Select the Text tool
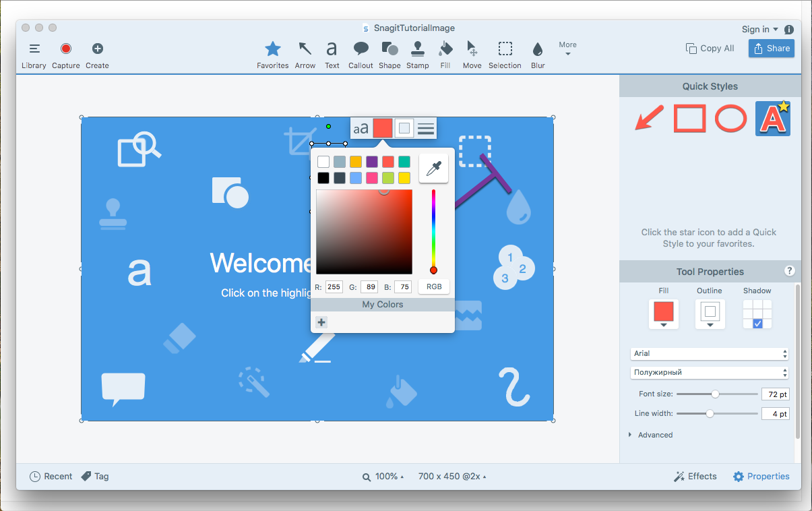812x511 pixels. 332,55
